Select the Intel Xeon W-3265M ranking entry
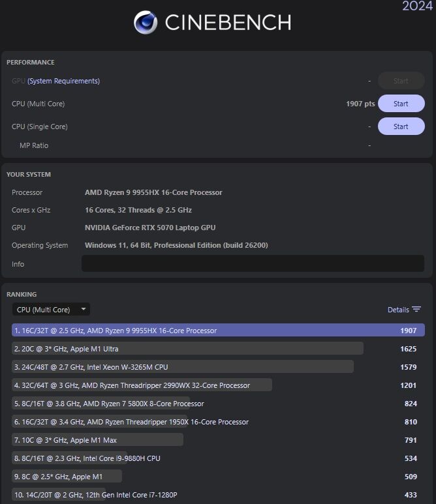The height and width of the screenshot is (504, 436). [x=183, y=367]
